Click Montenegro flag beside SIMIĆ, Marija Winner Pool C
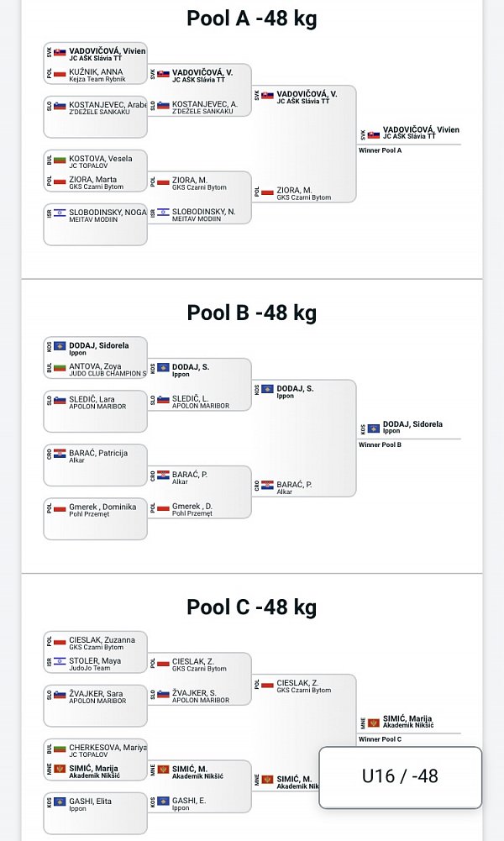Viewport: 504px width, 841px height. click(x=374, y=723)
